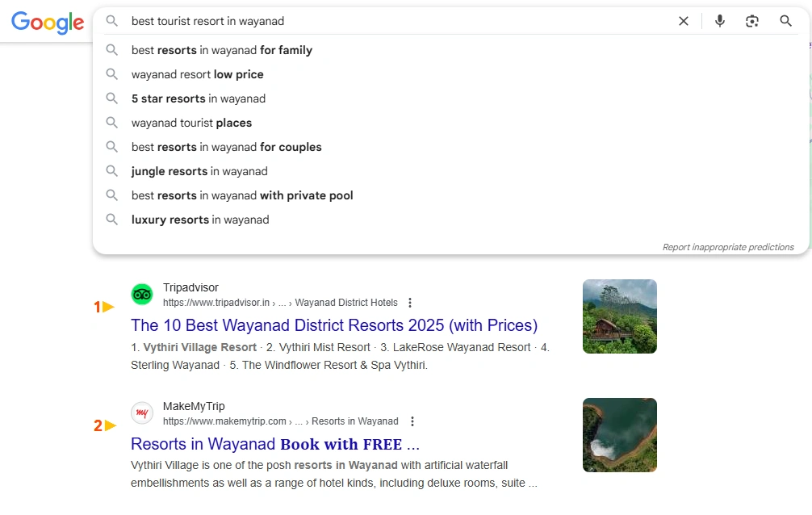Click the Google logo
Viewport: 812px width, 515px height.
coord(48,22)
